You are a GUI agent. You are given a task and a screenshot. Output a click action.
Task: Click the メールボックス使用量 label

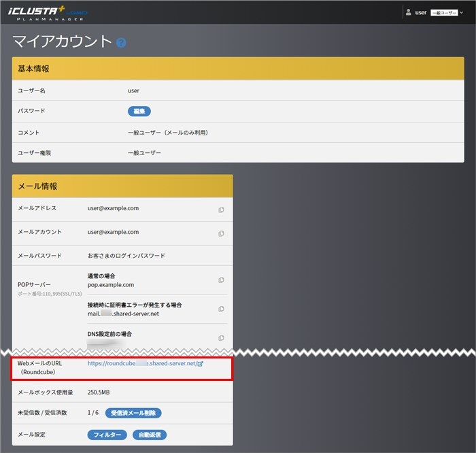tap(46, 392)
